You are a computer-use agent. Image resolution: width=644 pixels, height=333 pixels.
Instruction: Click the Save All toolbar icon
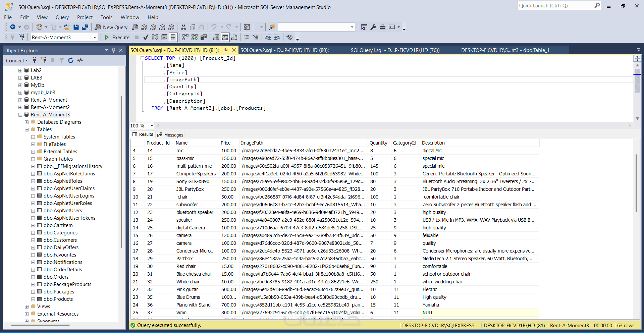(x=85, y=27)
